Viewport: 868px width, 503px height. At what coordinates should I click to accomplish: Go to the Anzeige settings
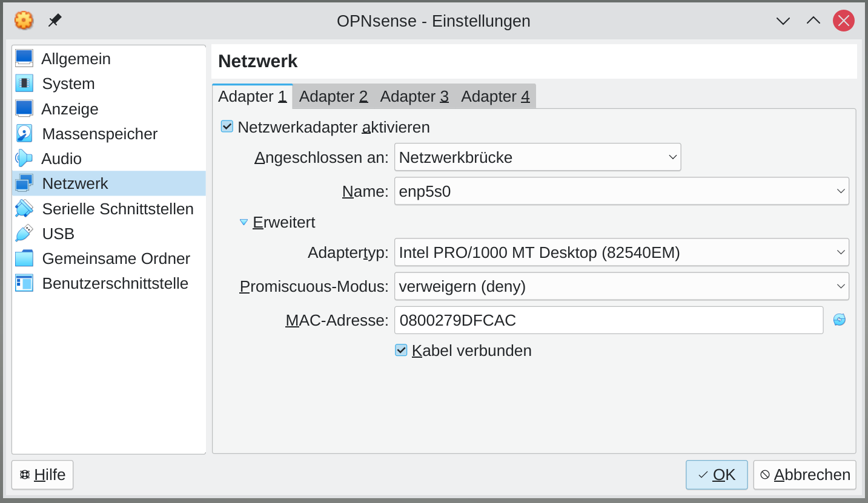pyautogui.click(x=109, y=109)
